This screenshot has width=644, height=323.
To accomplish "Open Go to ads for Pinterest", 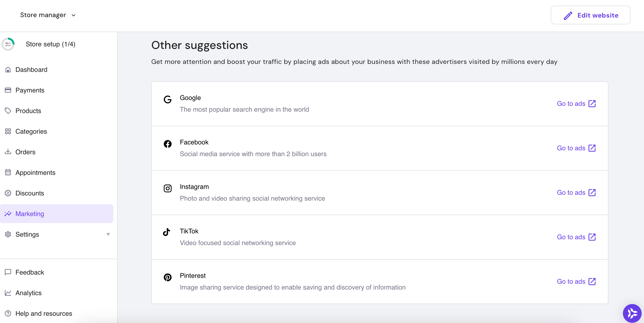I will [571, 281].
